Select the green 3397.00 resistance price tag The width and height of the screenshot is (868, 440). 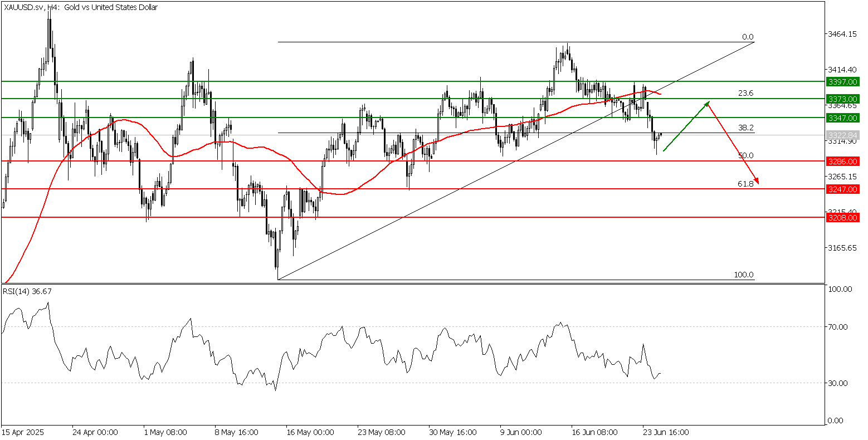pyautogui.click(x=842, y=82)
